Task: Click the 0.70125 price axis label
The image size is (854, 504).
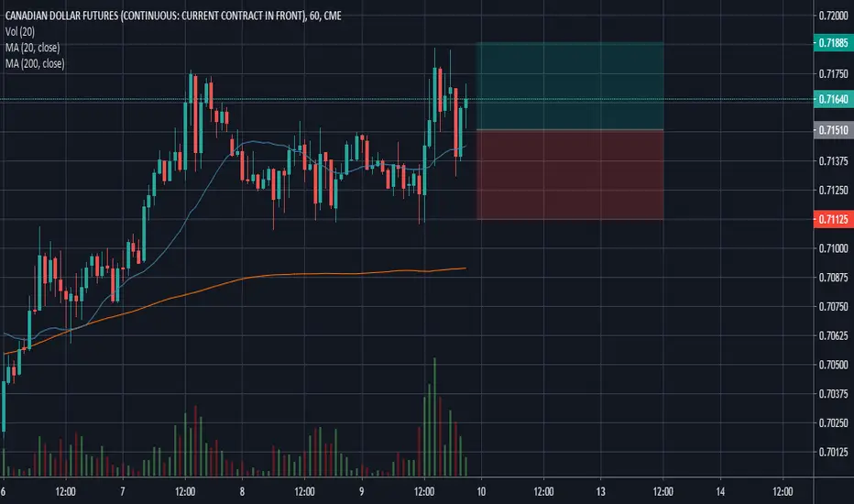Action: 833,452
